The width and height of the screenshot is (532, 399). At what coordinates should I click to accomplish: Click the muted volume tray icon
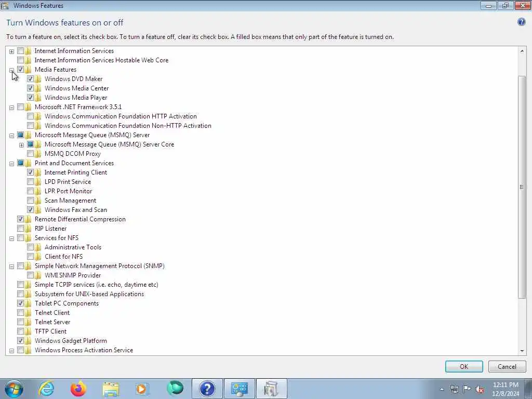click(480, 389)
